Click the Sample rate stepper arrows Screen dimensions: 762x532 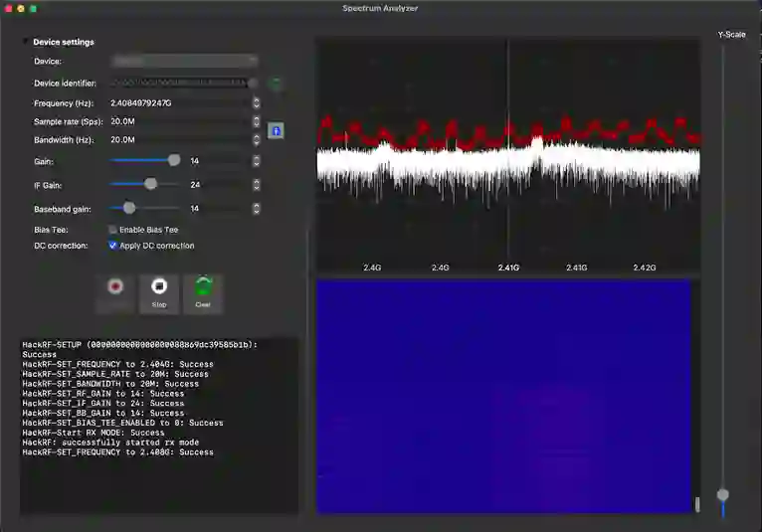[x=257, y=121]
